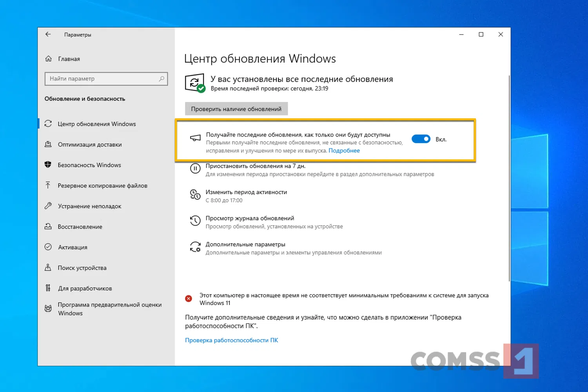
Task: Click Приостановить обновления на 7 дн.
Action: pos(256,166)
